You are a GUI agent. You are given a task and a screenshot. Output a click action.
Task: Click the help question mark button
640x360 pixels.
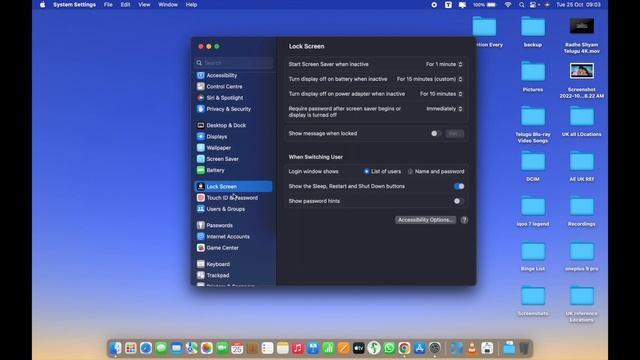pyautogui.click(x=464, y=220)
